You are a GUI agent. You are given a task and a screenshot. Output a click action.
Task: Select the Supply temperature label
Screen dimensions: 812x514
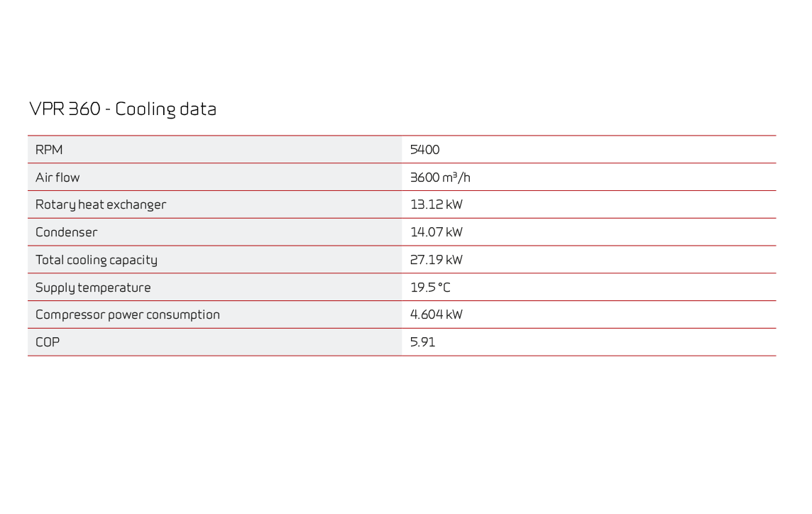pos(93,288)
